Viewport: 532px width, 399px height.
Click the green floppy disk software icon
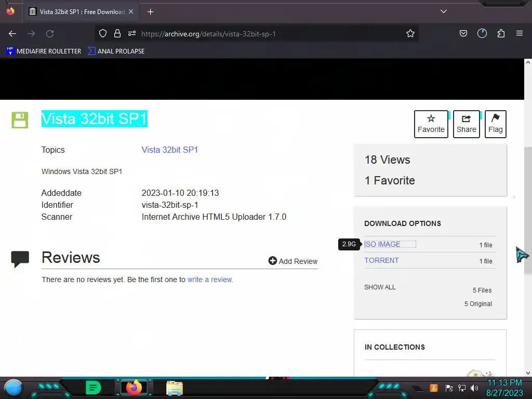pyautogui.click(x=20, y=120)
